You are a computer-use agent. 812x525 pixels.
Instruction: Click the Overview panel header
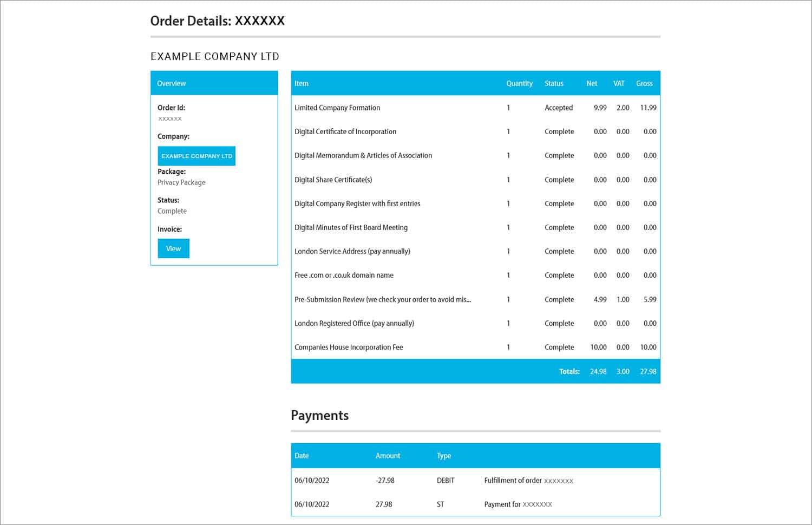tap(171, 83)
